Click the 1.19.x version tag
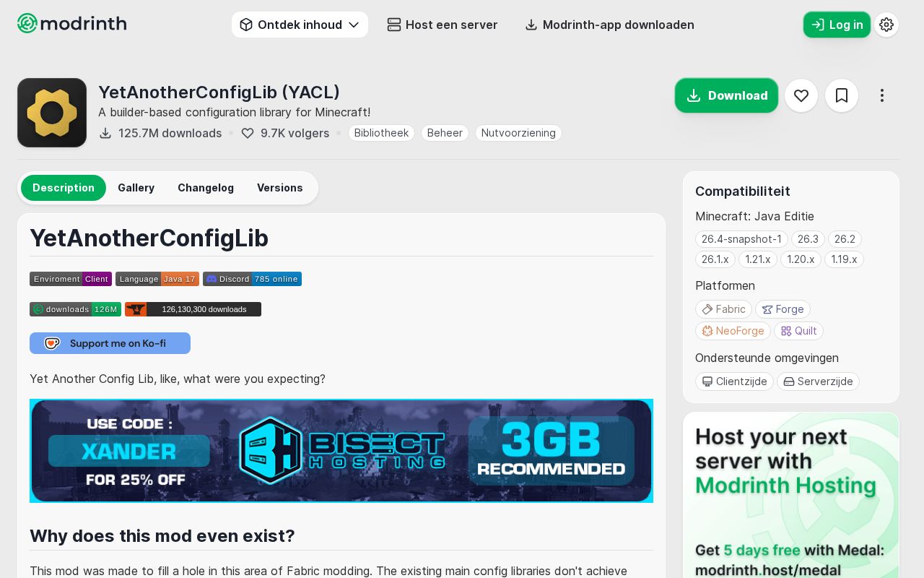 tap(845, 259)
